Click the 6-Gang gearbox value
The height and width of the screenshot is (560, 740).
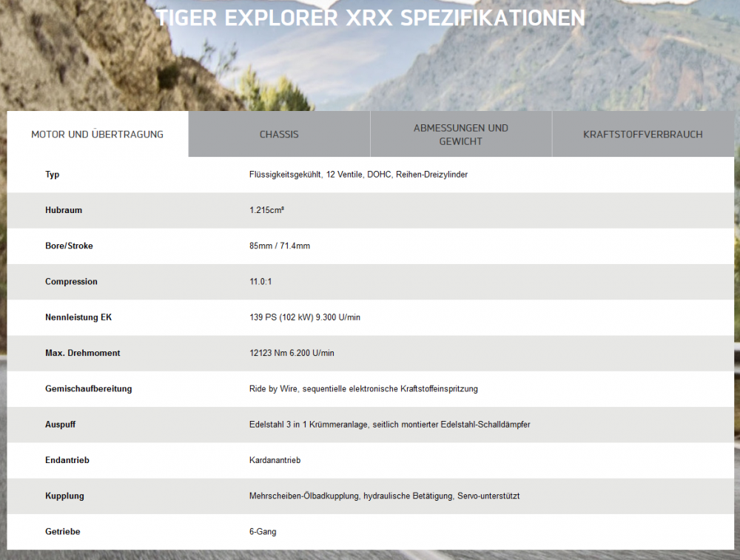click(x=263, y=531)
